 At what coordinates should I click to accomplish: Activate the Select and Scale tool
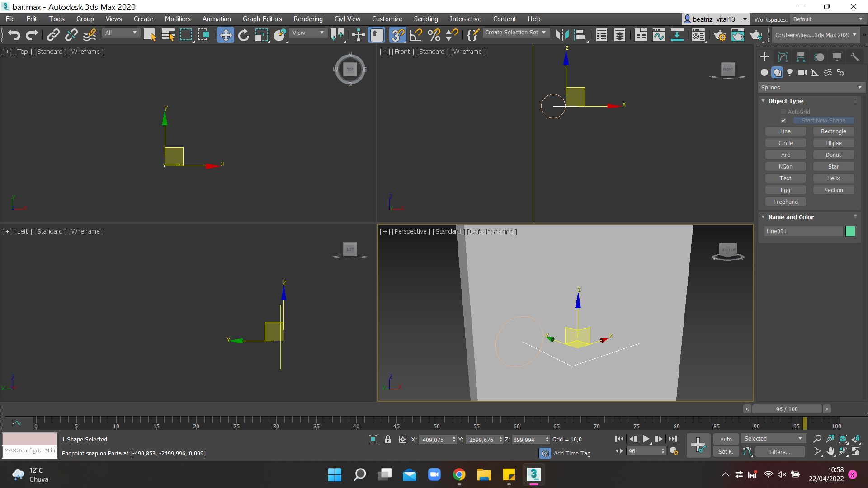click(261, 35)
